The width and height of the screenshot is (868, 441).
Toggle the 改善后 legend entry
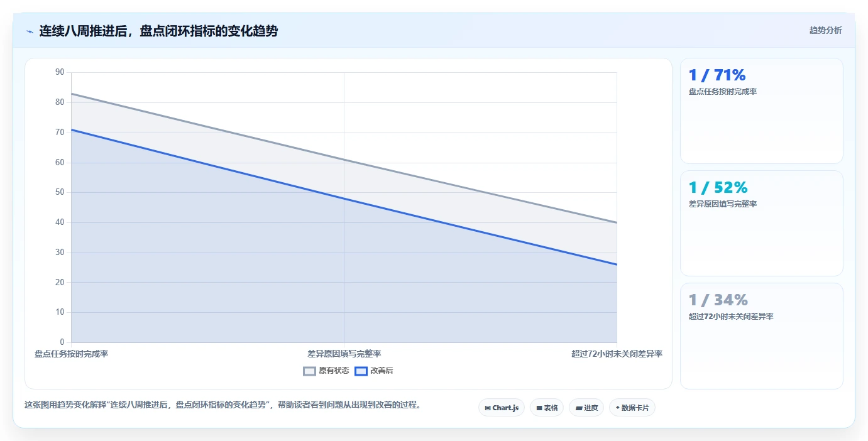coord(374,371)
